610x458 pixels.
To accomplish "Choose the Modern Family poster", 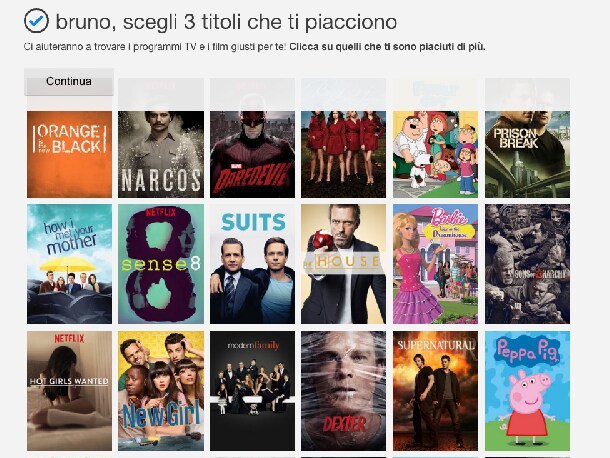I will [x=252, y=391].
